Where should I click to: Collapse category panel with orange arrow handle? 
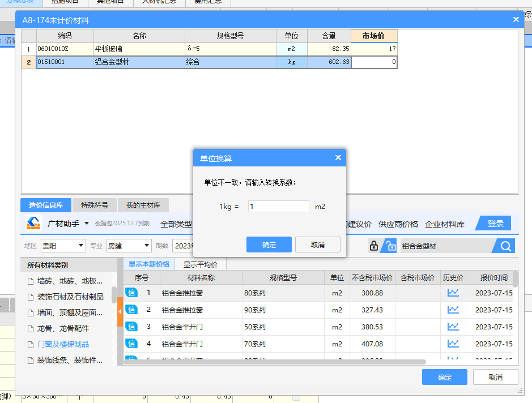pos(120,312)
